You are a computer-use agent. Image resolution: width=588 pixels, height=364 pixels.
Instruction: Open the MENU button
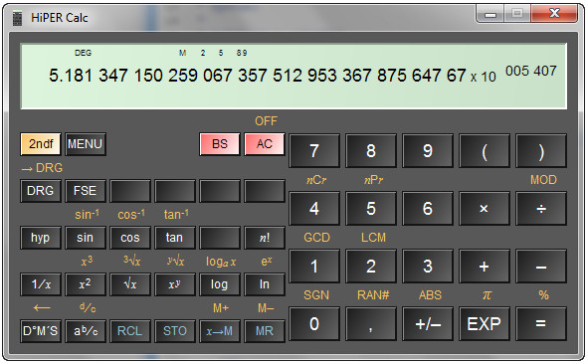[86, 144]
